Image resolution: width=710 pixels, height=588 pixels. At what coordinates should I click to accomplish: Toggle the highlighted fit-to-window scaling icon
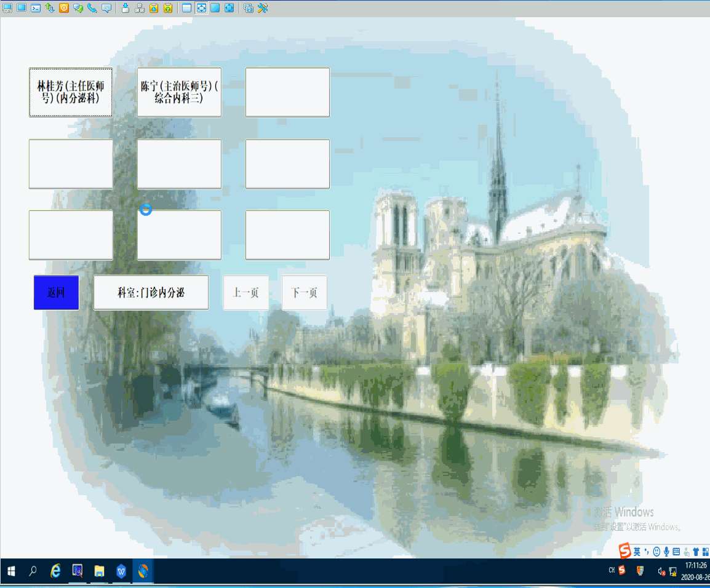[201, 8]
